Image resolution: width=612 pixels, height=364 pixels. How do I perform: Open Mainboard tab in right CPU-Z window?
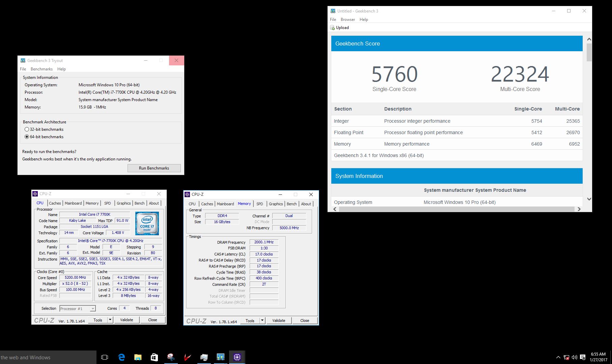(x=225, y=204)
